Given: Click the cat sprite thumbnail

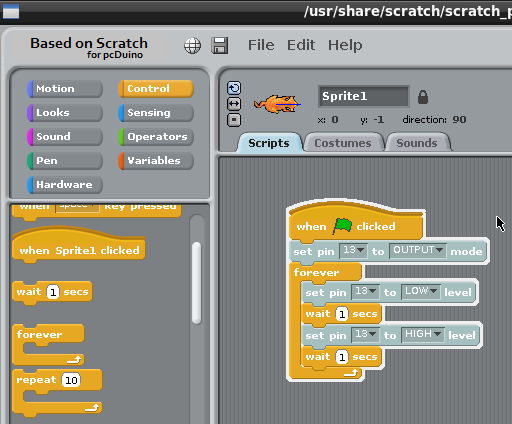Looking at the screenshot, I should click(x=277, y=104).
